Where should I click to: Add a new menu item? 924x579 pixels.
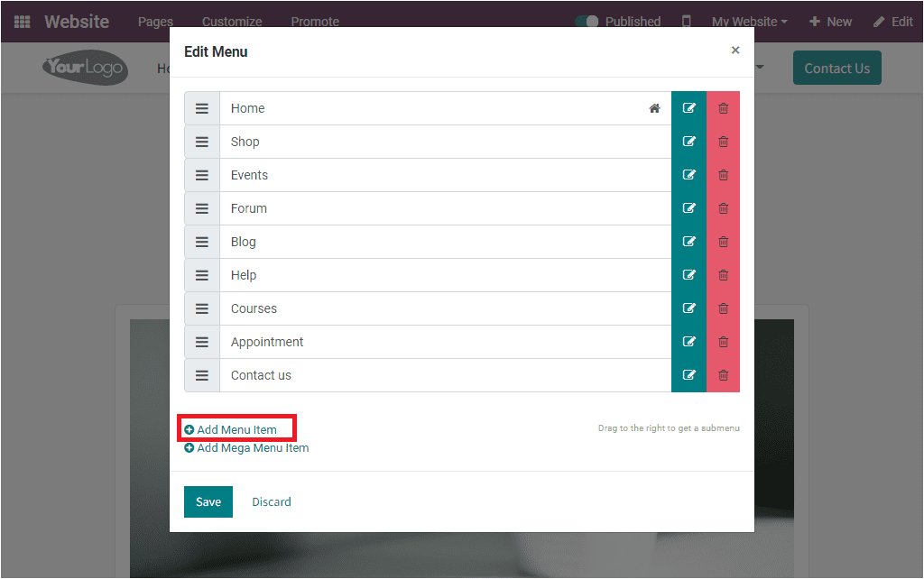point(236,427)
